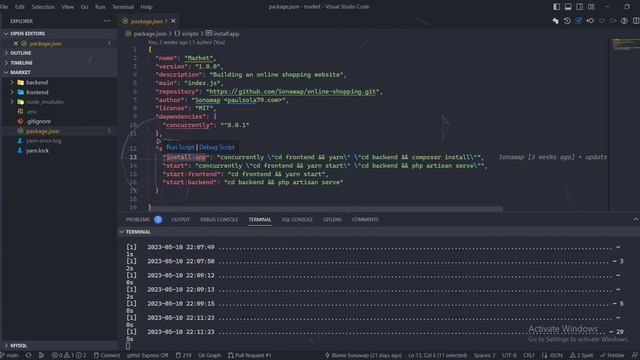Open the Run menu
The width and height of the screenshot is (640, 360).
click(x=100, y=7)
